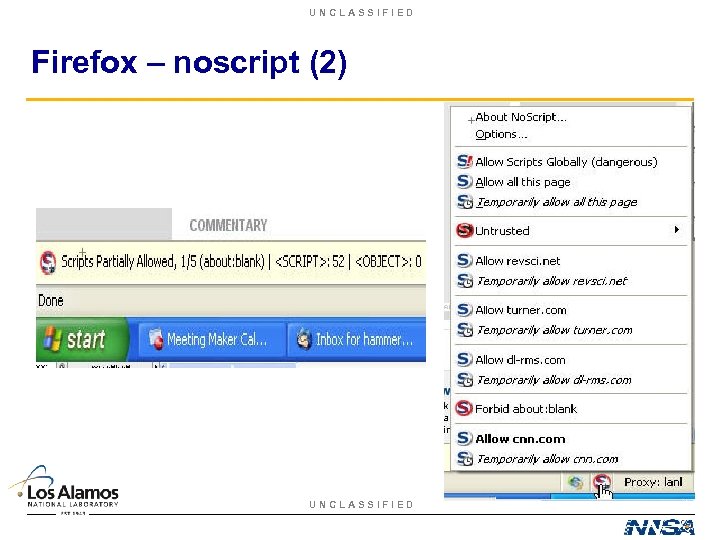
Task: Click Thunderbird icon on Inbox taskbar button
Action: [x=303, y=339]
